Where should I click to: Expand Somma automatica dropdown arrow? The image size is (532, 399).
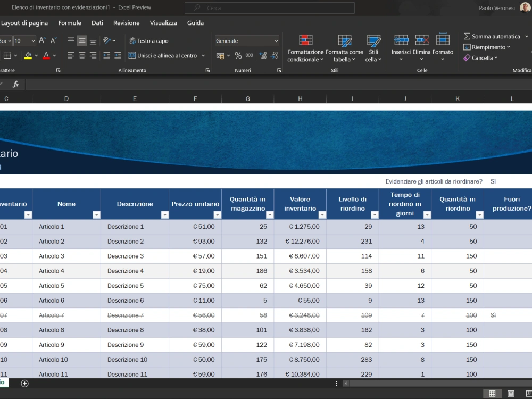point(527,36)
